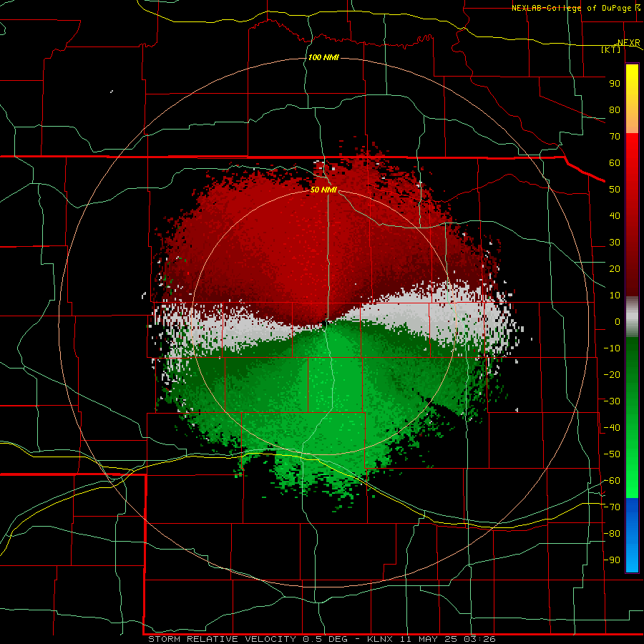Click the 40 value on the velocity scale

coord(615,216)
